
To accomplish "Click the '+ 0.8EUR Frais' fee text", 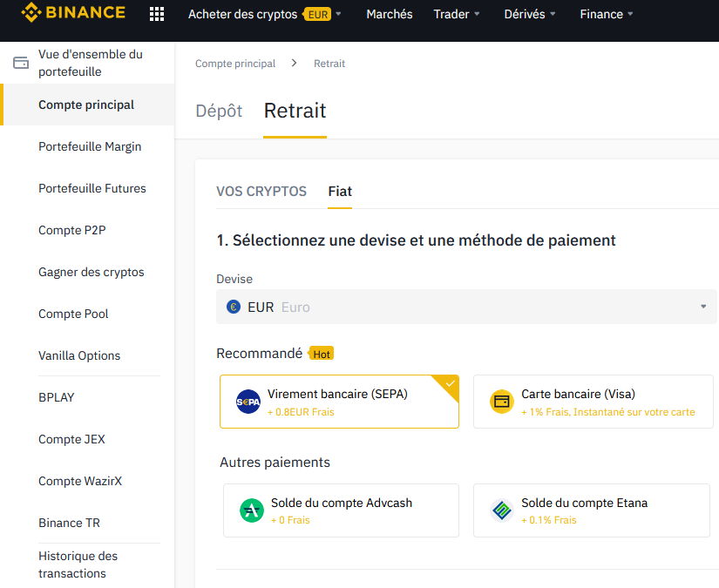I will [x=301, y=412].
